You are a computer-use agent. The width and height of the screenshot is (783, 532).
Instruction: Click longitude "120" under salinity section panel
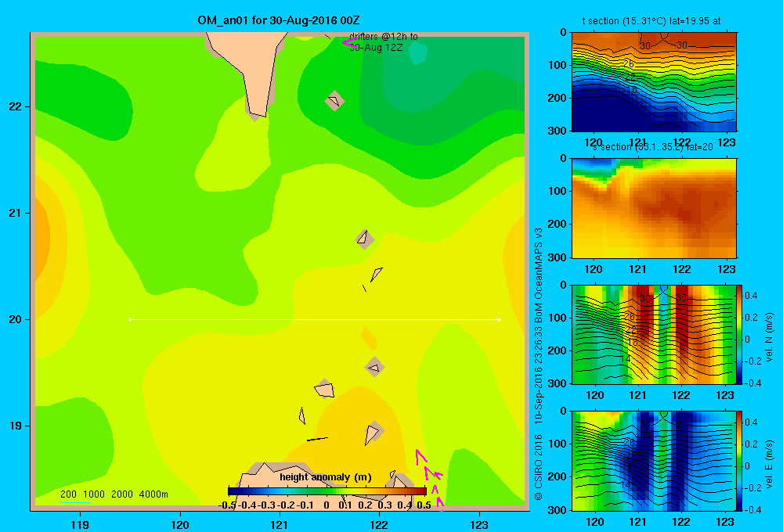[594, 269]
